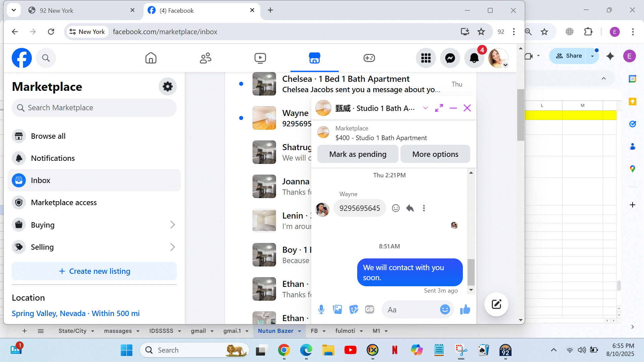The image size is (644, 362).
Task: Send a thumbs up like
Action: click(x=465, y=309)
